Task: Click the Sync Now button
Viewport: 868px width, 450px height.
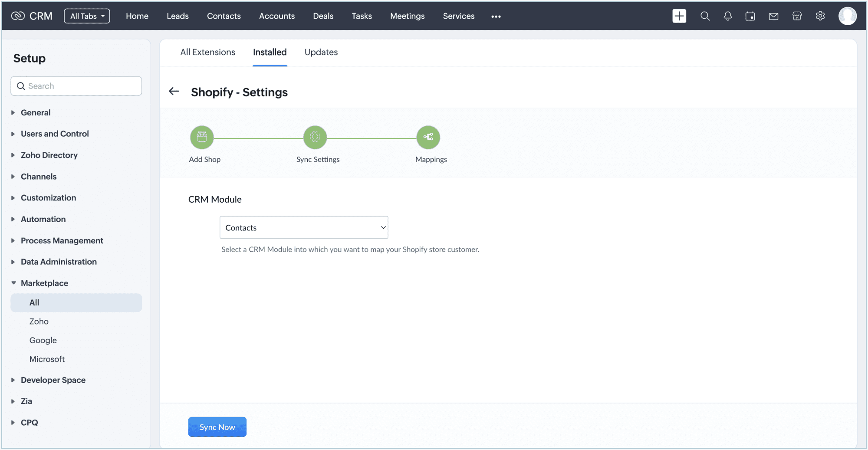Action: [x=217, y=427]
